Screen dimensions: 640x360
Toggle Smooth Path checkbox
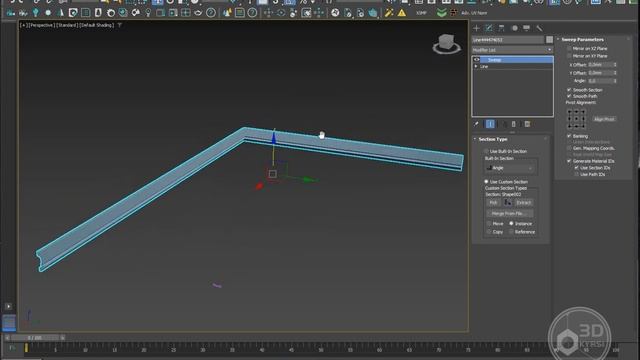[x=569, y=96]
